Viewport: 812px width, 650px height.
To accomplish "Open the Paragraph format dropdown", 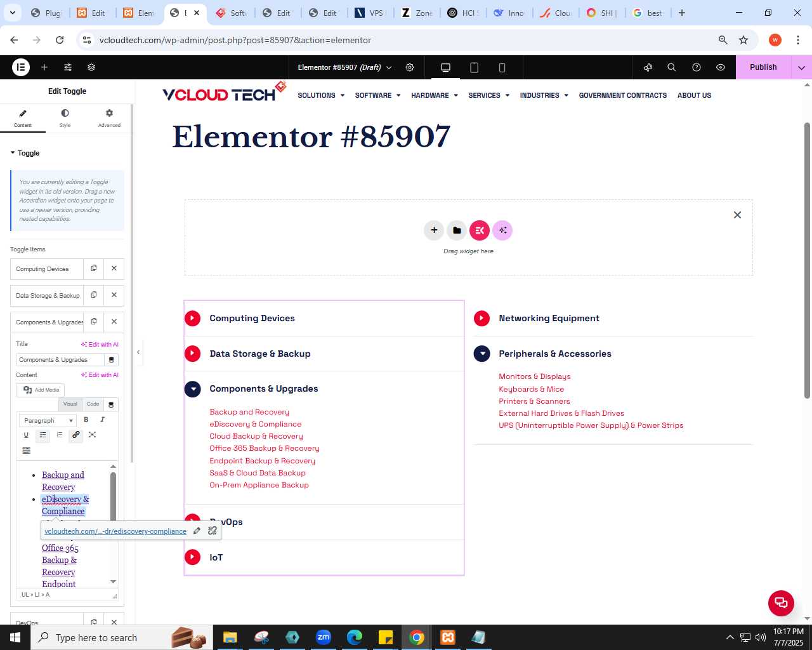I will click(x=48, y=420).
